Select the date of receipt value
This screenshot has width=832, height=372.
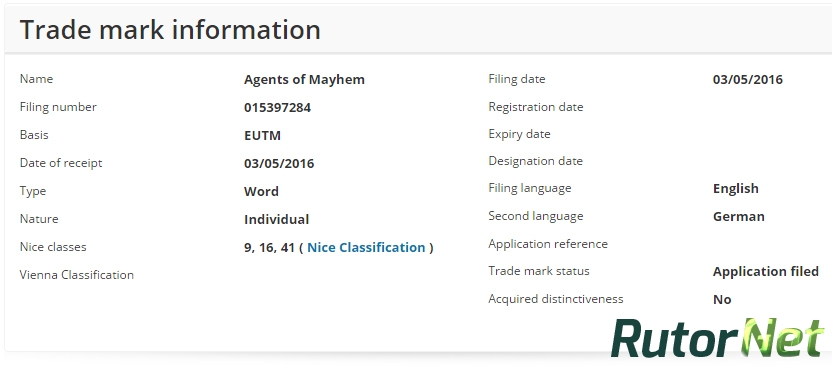click(x=279, y=163)
